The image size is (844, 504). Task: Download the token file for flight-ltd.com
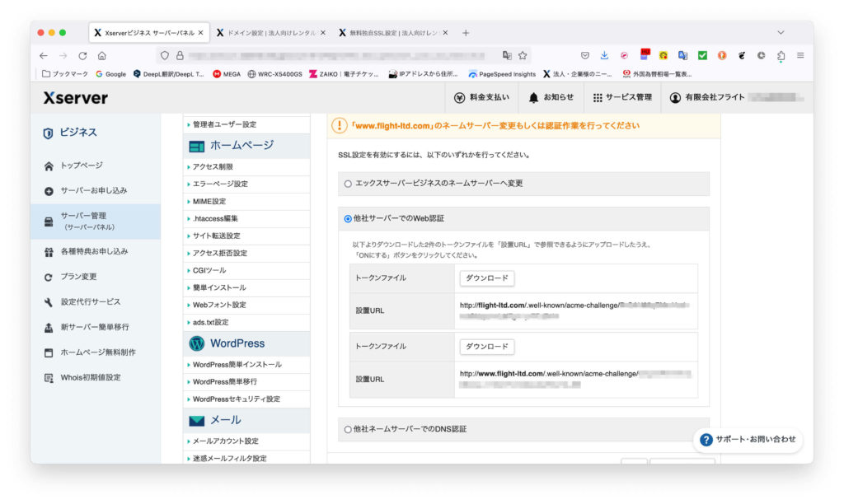pos(486,278)
